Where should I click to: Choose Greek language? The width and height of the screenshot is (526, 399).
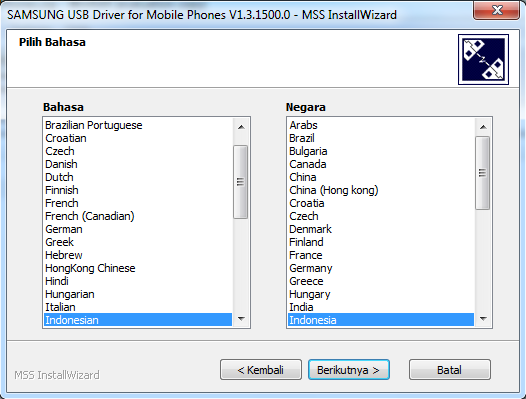138,242
